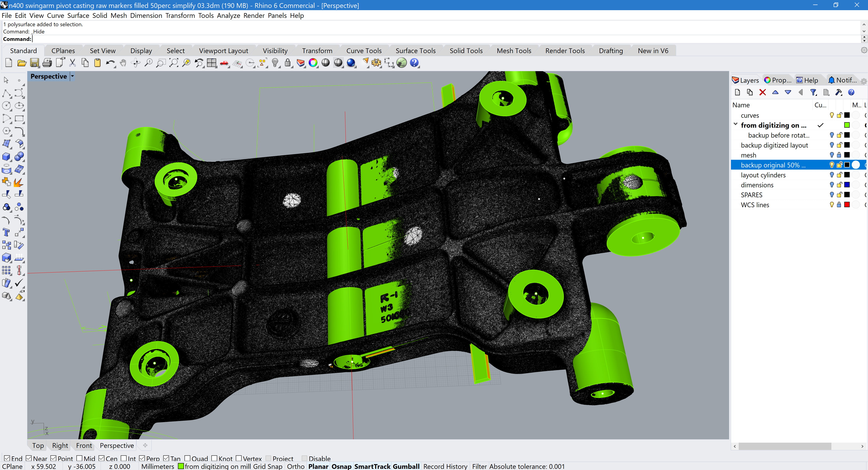Delete layer with the red X icon
Viewport: 868px width, 470px height.
762,92
